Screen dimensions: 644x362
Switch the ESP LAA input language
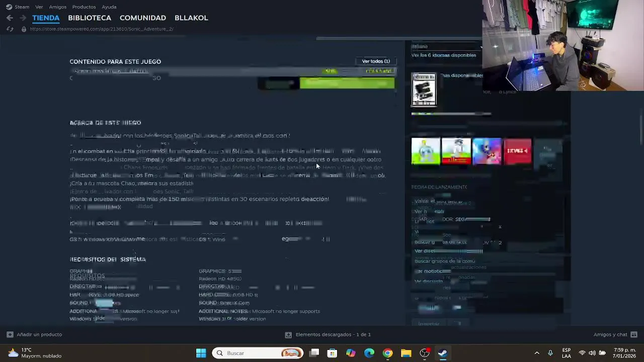tap(567, 353)
